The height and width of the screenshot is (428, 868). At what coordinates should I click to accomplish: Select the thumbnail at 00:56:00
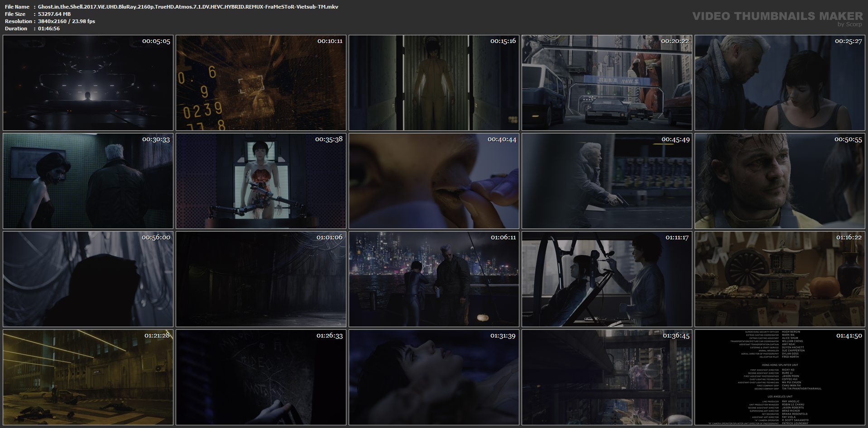coord(88,279)
